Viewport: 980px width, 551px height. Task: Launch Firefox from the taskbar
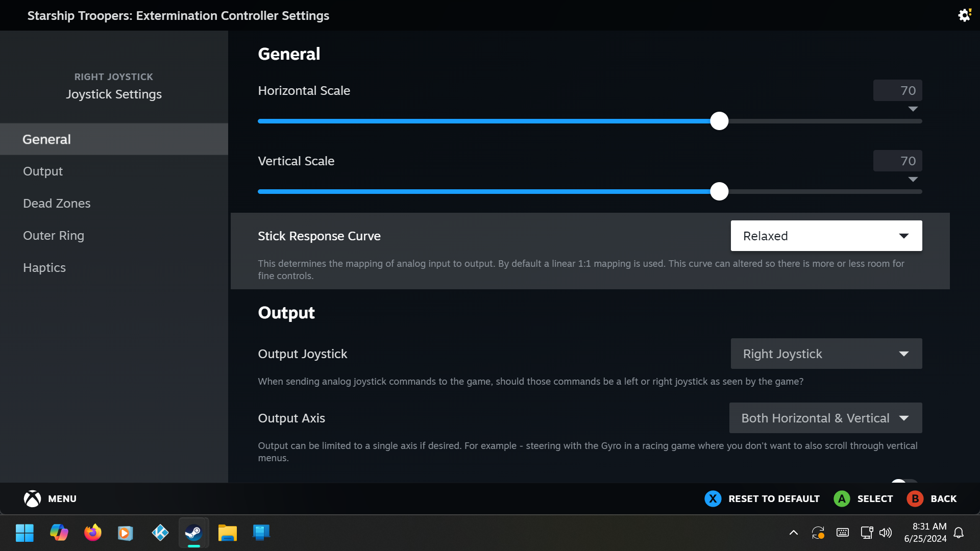[x=92, y=533]
